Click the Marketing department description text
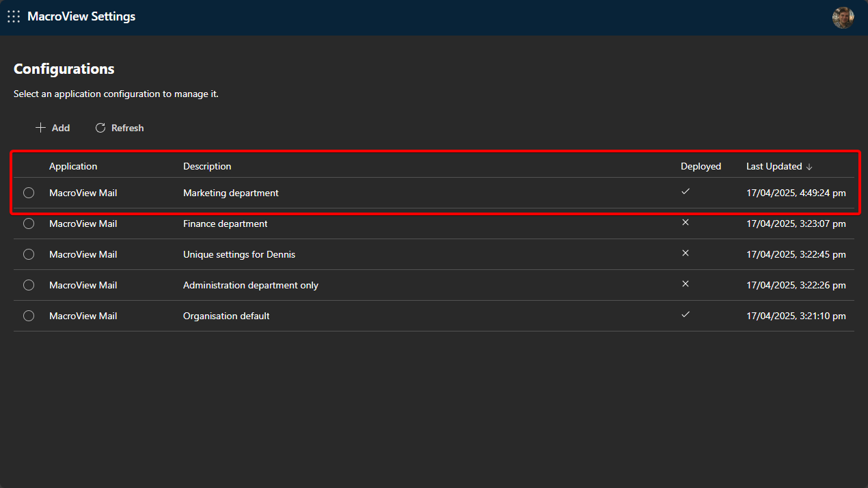The image size is (868, 488). coord(231,193)
